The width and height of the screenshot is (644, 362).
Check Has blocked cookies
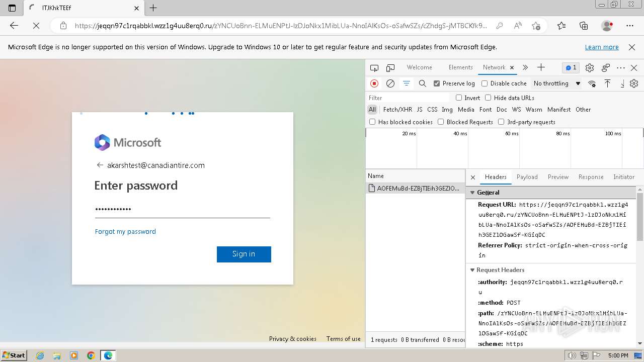tap(372, 122)
